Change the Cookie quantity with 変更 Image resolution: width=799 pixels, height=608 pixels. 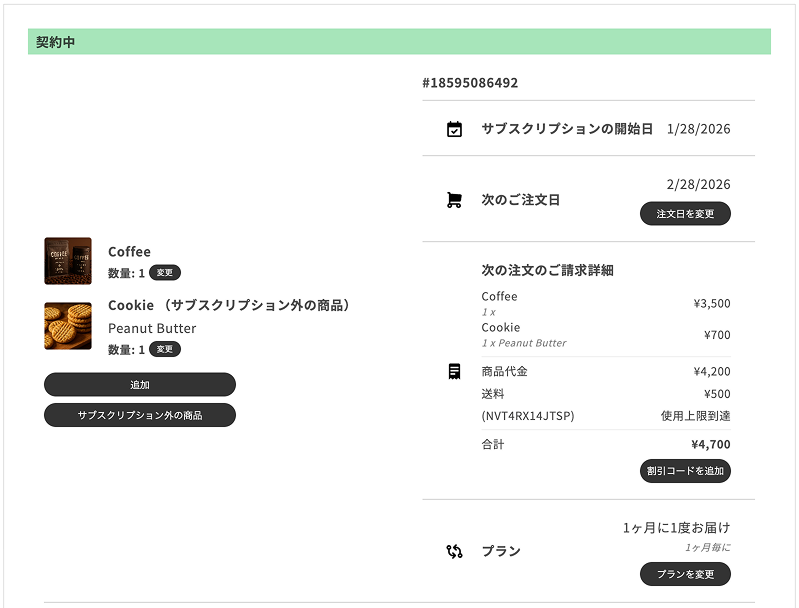pos(165,350)
